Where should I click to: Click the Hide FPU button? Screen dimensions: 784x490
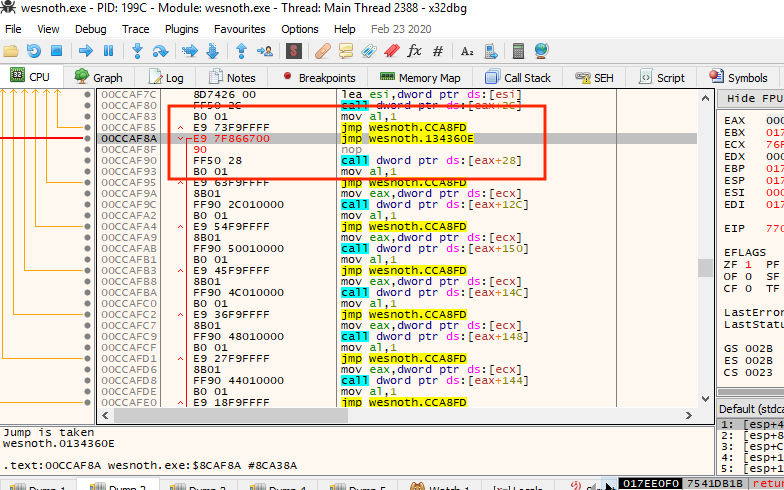750,98
